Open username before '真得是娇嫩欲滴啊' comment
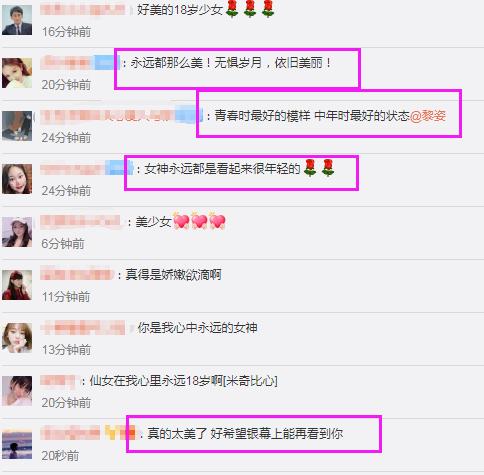The height and width of the screenshot is (475, 484). [x=76, y=274]
